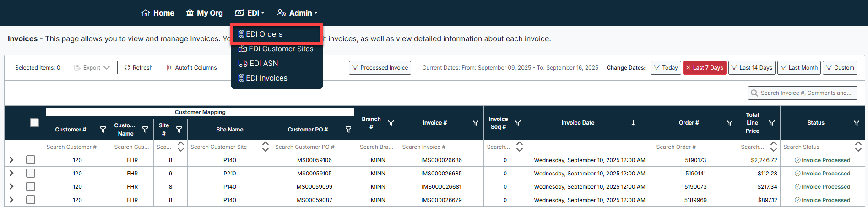The height and width of the screenshot is (207, 868).
Task: Open the Admin dropdown menu
Action: pos(297,13)
